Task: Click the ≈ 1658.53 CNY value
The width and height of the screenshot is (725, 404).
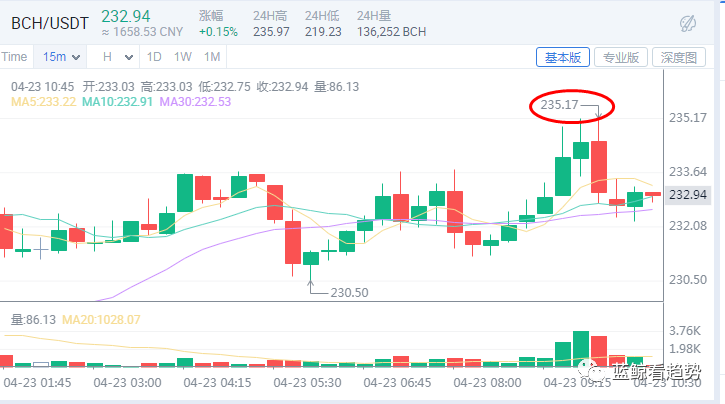Action: click(x=142, y=32)
